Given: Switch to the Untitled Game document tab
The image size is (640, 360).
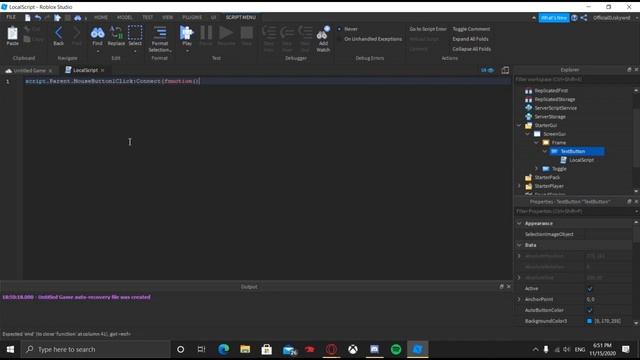Looking at the screenshot, I should click(x=29, y=71).
